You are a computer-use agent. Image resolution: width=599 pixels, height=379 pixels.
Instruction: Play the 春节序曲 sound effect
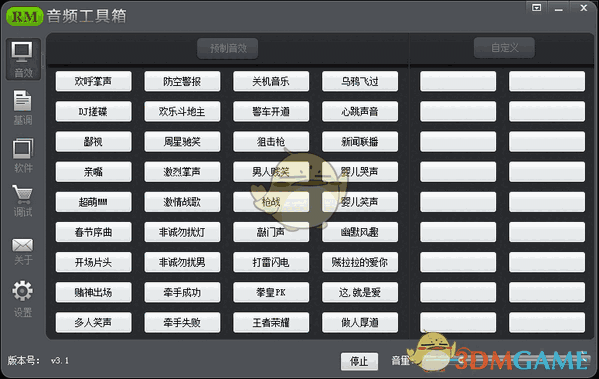pos(94,232)
